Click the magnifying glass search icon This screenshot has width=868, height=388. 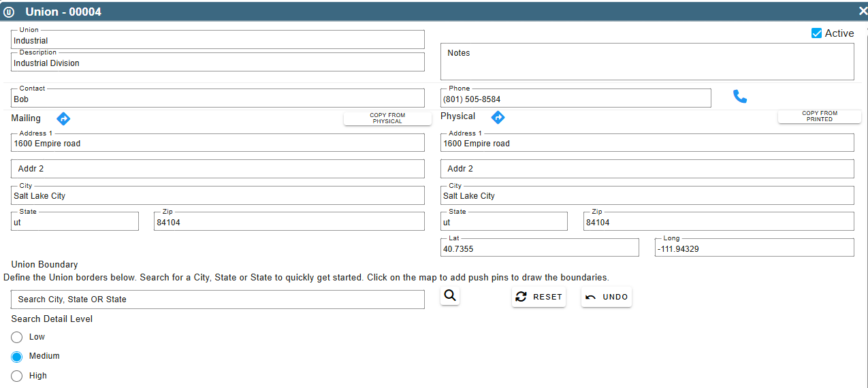450,295
